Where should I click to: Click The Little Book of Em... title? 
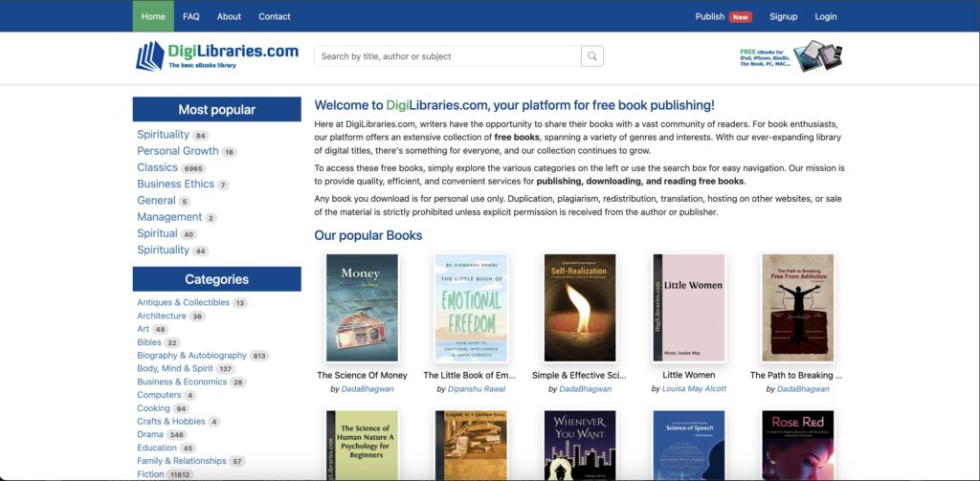[469, 376]
